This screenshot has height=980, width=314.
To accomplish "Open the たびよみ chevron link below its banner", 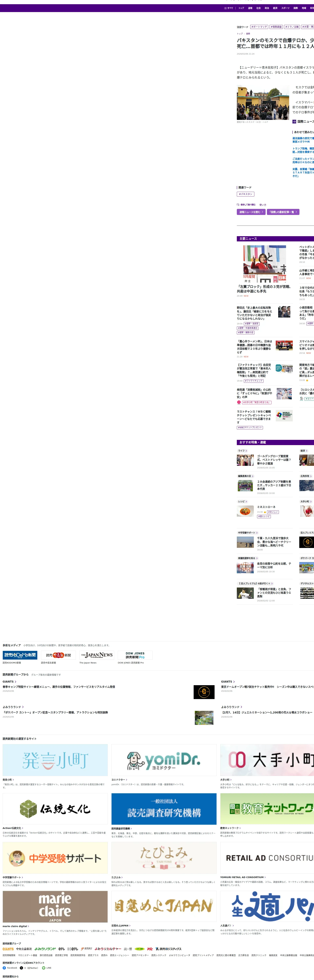I will (117, 877).
